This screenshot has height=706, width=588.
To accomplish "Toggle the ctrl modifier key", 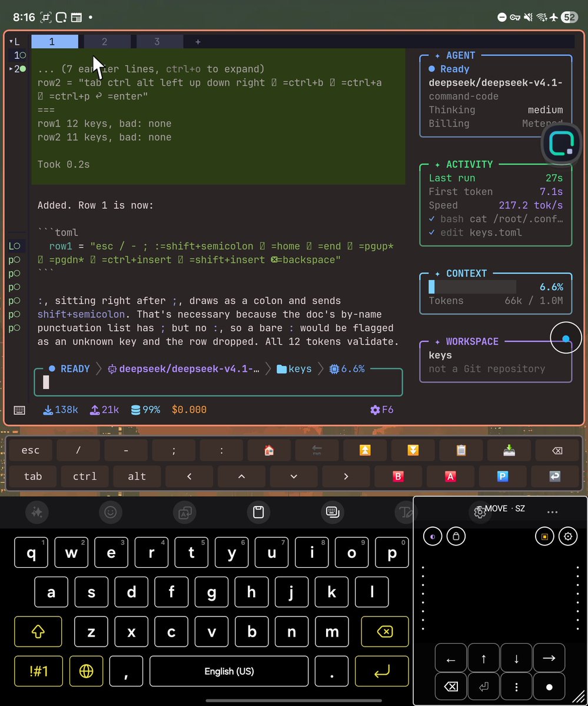I will coord(85,476).
